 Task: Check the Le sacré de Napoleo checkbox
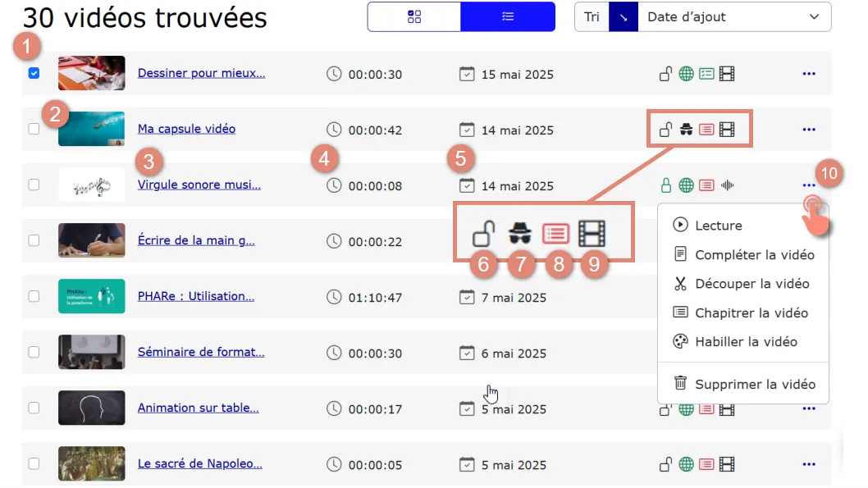coord(34,463)
